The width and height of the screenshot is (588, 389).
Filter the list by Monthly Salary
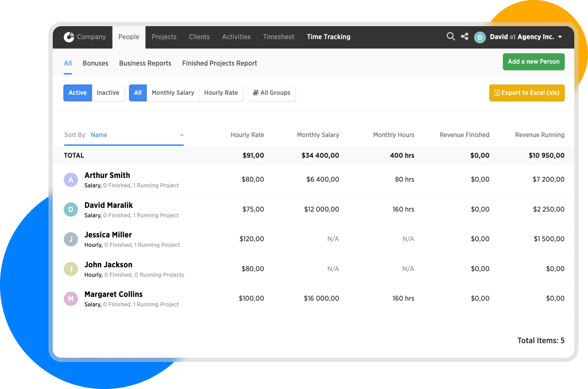click(x=173, y=93)
